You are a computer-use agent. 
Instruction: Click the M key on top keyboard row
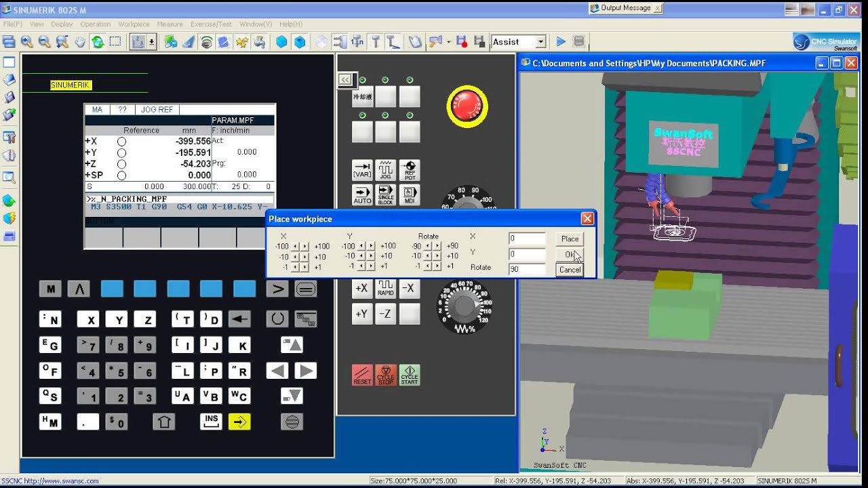(x=50, y=289)
